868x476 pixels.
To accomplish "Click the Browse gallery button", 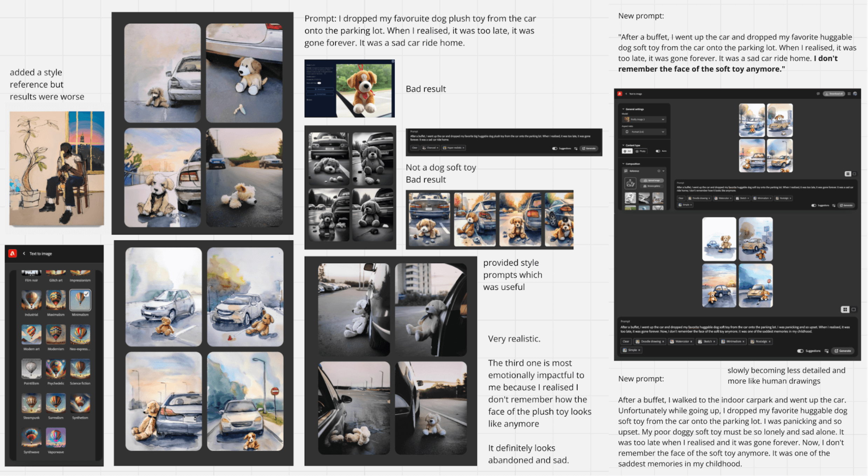I will tap(652, 186).
